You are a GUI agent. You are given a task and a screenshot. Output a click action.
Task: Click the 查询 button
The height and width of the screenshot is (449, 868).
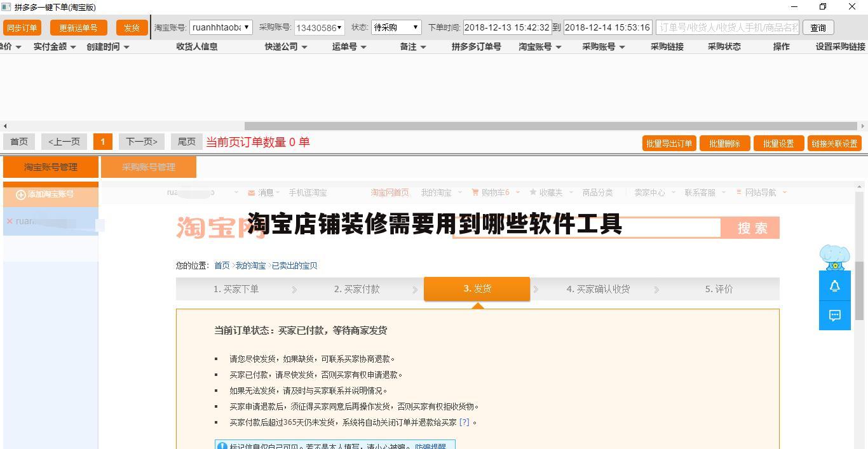(818, 27)
